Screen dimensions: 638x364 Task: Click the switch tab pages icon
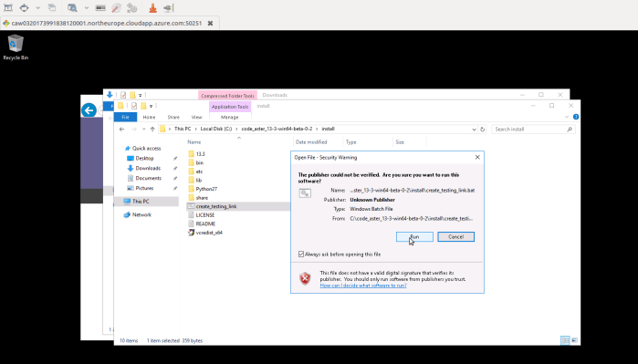52,7
